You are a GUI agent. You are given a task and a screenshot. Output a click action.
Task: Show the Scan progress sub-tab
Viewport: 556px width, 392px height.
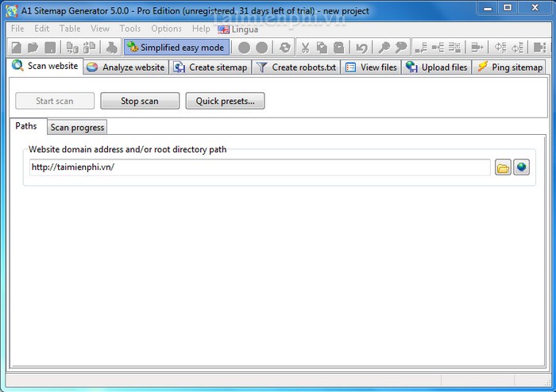coord(77,128)
